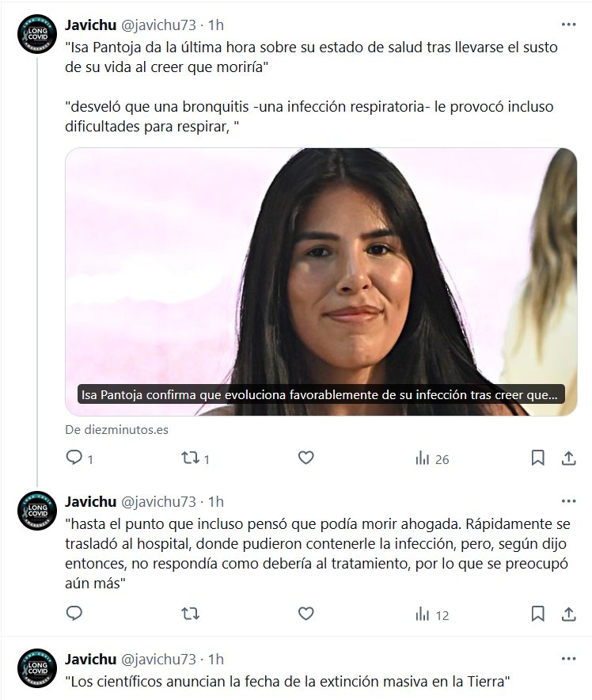Open more options on second tweet
Viewport: 592px width, 700px height.
tap(568, 501)
